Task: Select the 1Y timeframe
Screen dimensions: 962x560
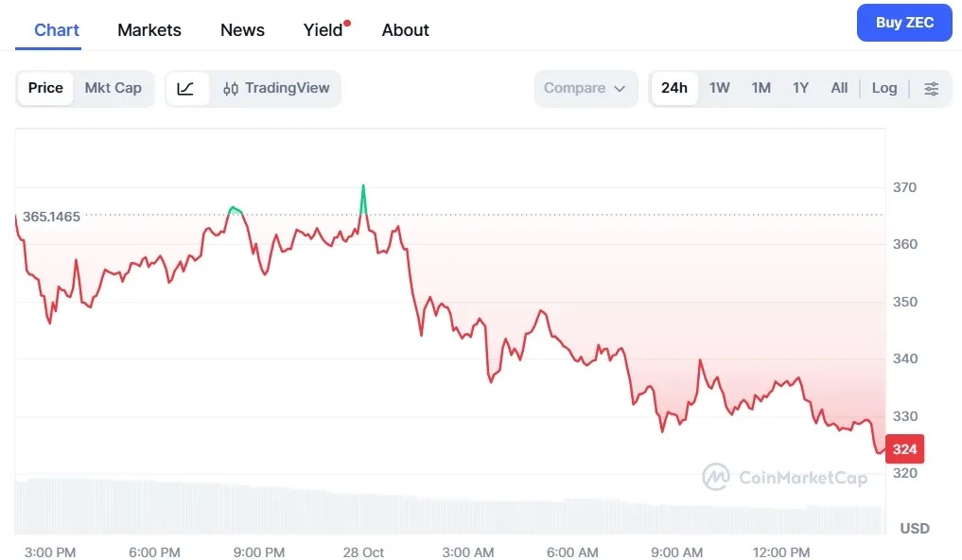Action: click(x=799, y=87)
